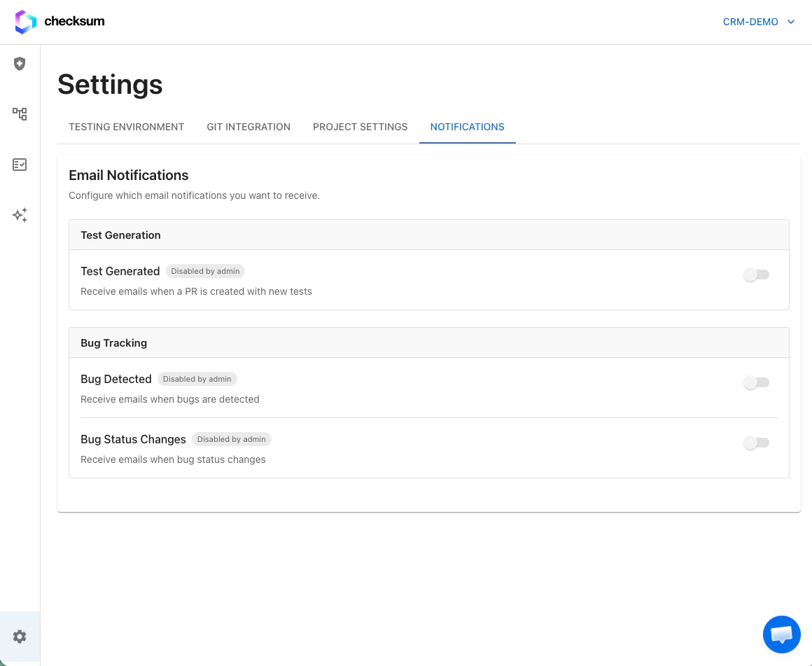Click the chevron beside CRM-DEMO

pyautogui.click(x=791, y=22)
